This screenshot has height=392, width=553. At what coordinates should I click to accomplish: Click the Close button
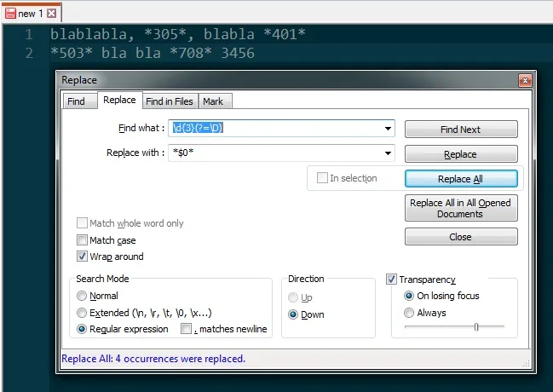pos(461,236)
